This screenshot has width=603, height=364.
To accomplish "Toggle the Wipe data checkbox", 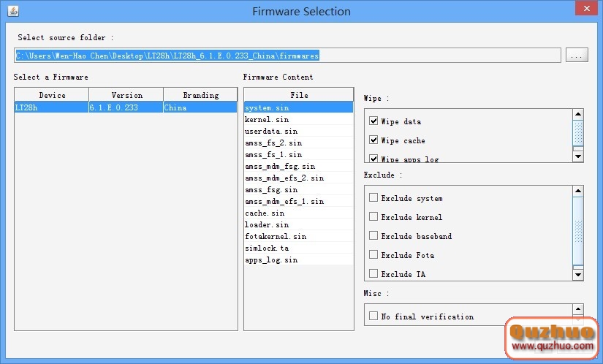I will 374,121.
